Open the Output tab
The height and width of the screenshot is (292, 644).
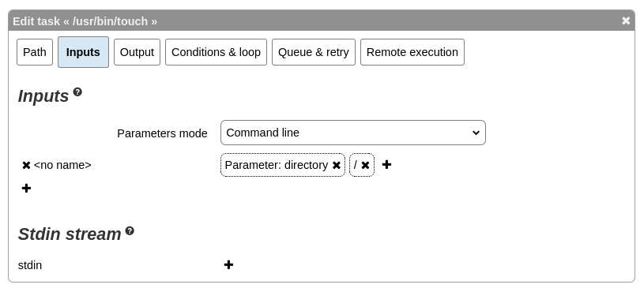point(137,52)
